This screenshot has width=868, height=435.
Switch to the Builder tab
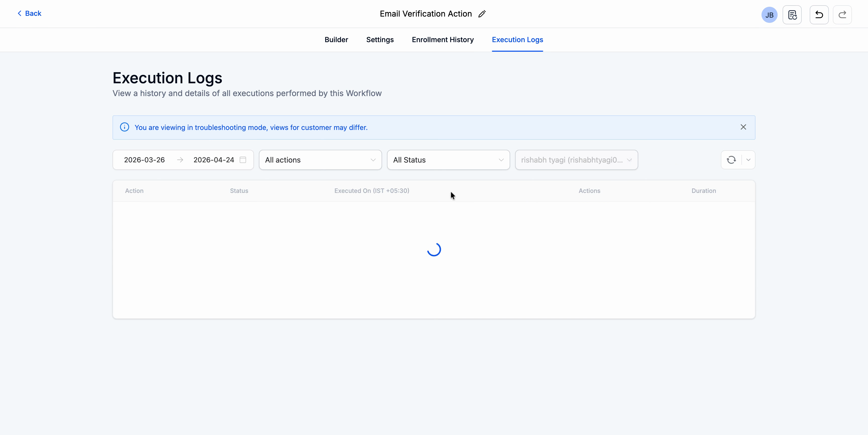pos(336,40)
